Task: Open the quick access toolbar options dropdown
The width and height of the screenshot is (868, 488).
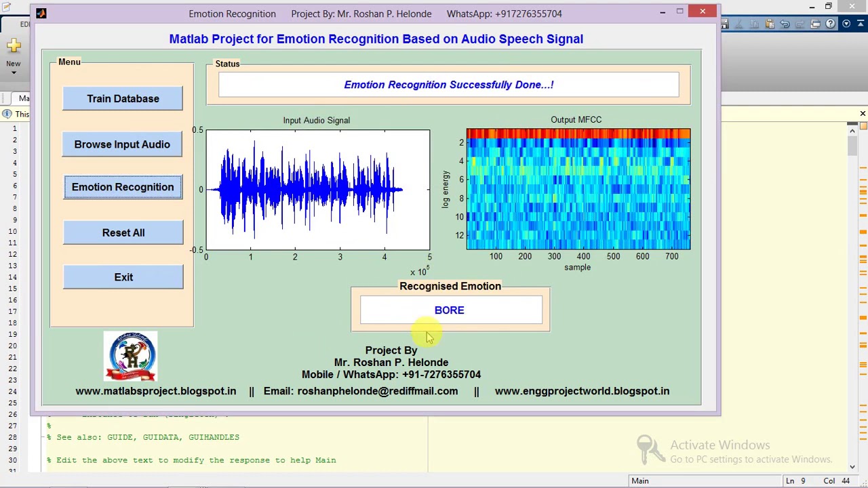Action: click(846, 24)
